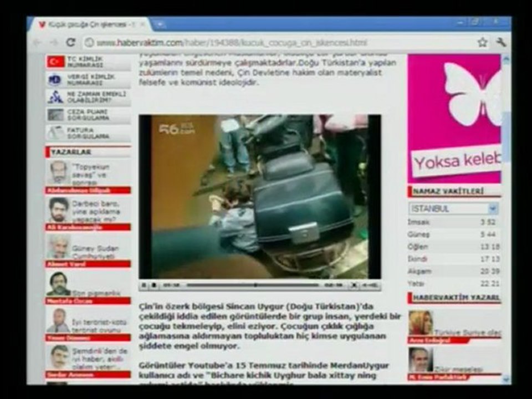Open the wrench settings menu
Viewport: 532px width, 399px height.
pyautogui.click(x=501, y=43)
